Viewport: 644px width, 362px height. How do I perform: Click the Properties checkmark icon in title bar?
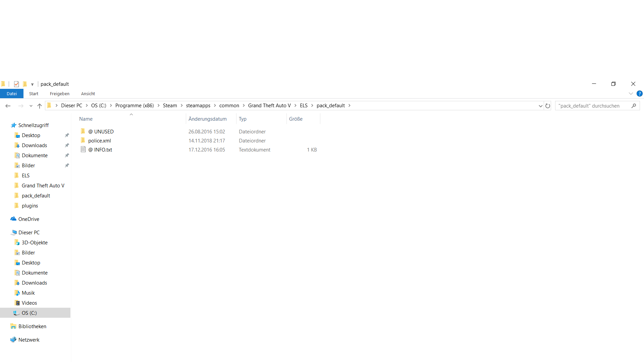(16, 84)
